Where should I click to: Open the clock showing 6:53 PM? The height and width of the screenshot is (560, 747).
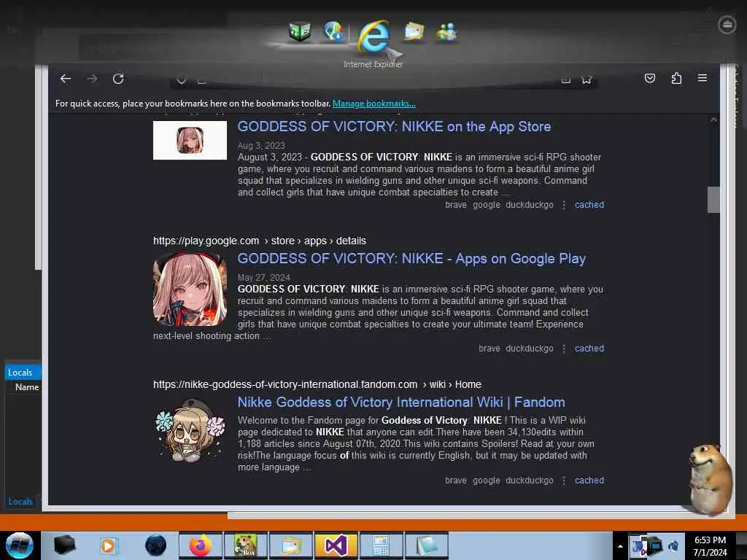710,545
